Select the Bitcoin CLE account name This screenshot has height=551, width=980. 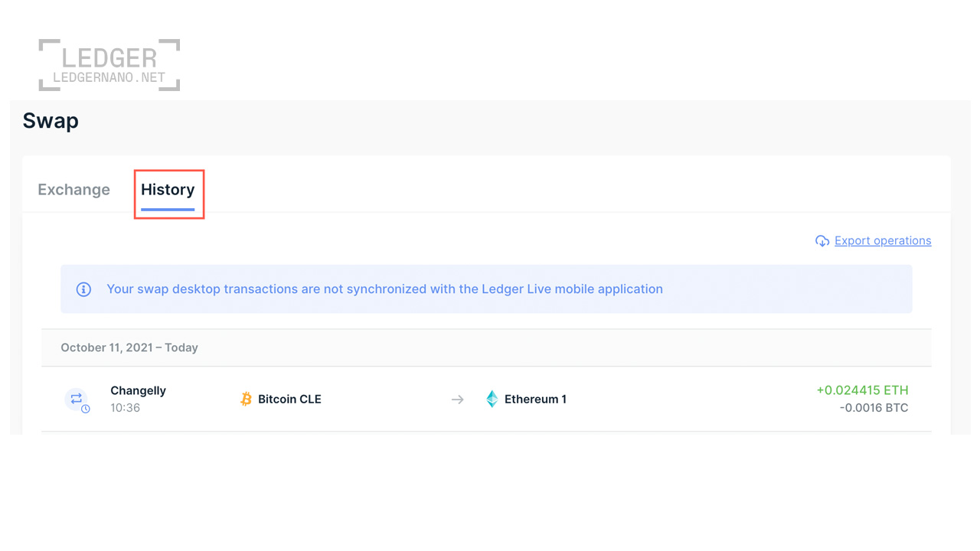[x=289, y=399]
